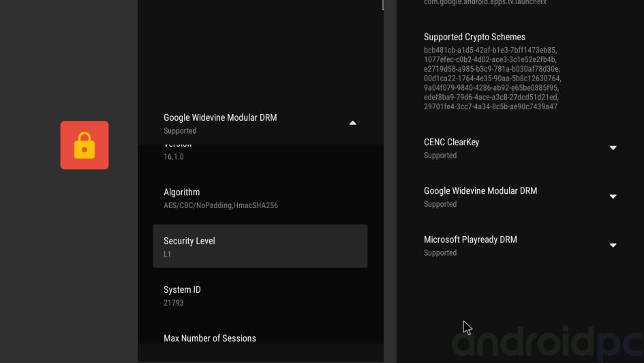
Task: Click the AES/CBC/NoPadding,HmacSHA256 value
Action: click(221, 205)
